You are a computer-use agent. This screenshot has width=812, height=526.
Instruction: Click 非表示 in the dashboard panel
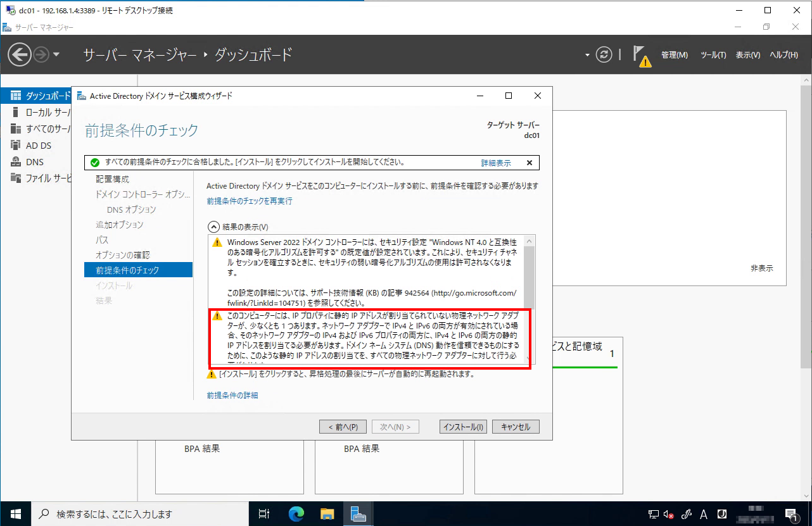762,268
